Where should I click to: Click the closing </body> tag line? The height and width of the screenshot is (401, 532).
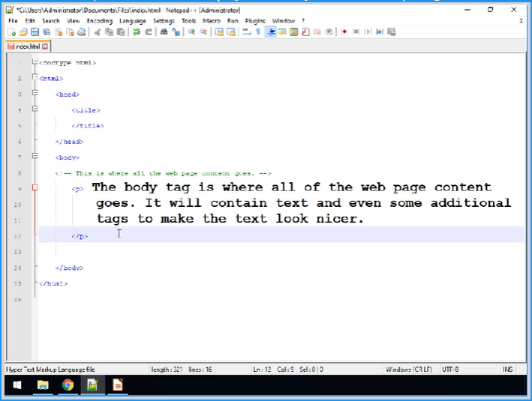(x=70, y=268)
